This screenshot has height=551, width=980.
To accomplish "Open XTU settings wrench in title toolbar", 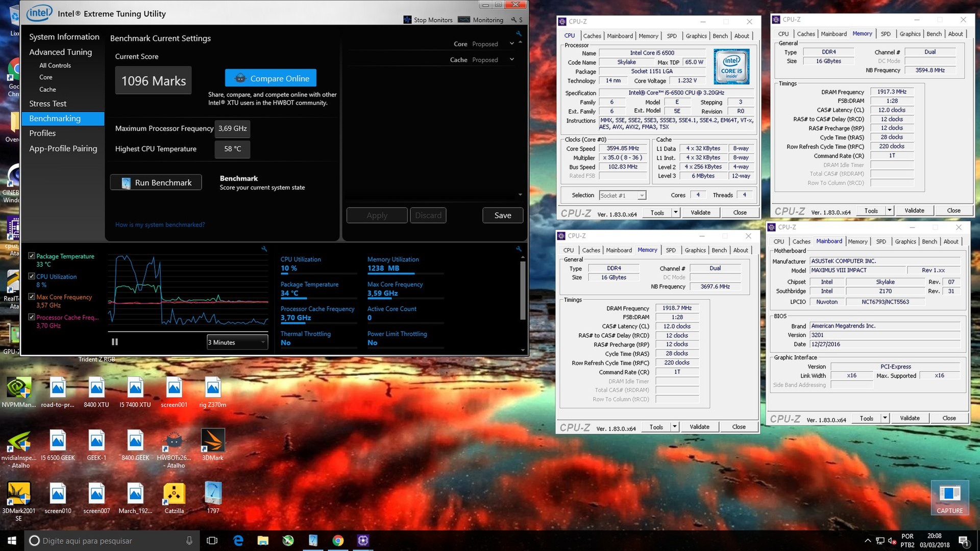I will tap(513, 20).
